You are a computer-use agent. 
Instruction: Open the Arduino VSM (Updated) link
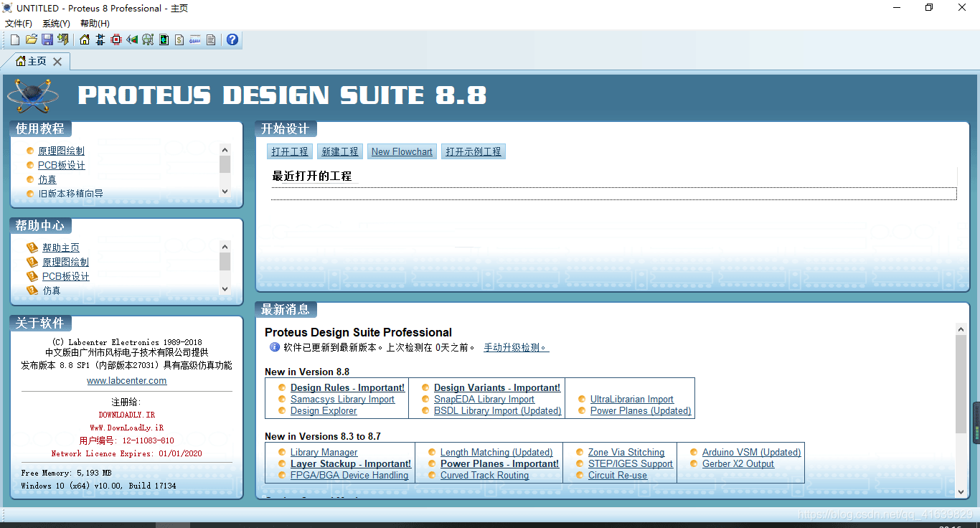[752, 453]
